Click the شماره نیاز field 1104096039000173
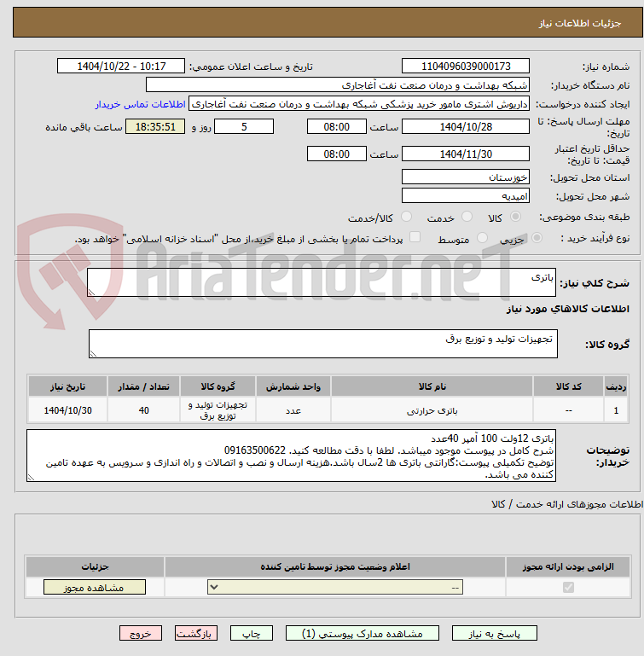Screen dimensions: 644x656 click(466, 66)
